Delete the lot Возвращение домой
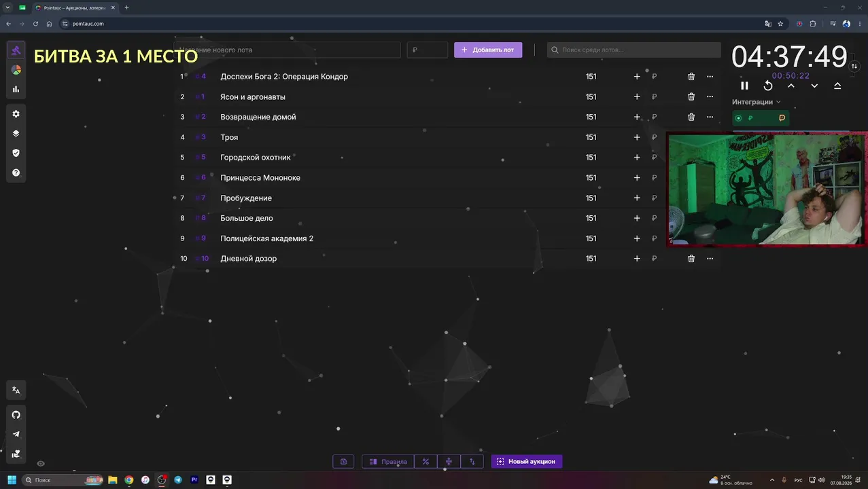868x489 pixels. (691, 117)
